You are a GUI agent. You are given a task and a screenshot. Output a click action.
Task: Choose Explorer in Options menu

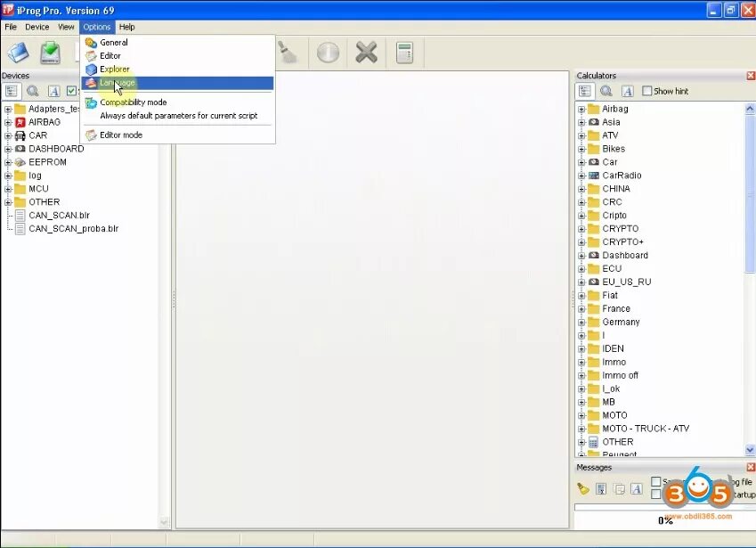coord(177,70)
